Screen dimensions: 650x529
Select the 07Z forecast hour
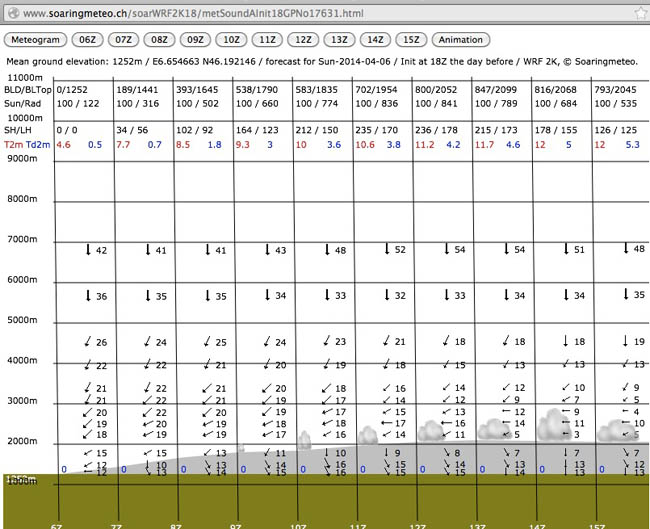coord(122,40)
